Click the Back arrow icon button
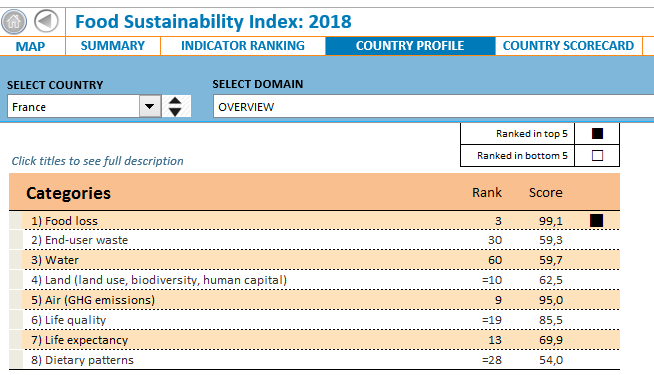Screen dimensions: 654x375 point(46,21)
